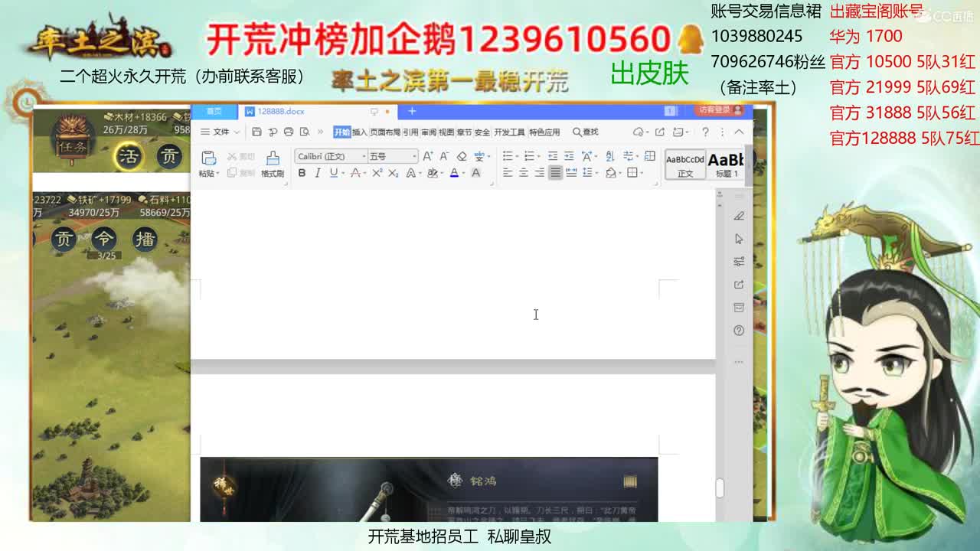Image resolution: width=980 pixels, height=551 pixels.
Task: Open borders dropdown
Action: 642,173
